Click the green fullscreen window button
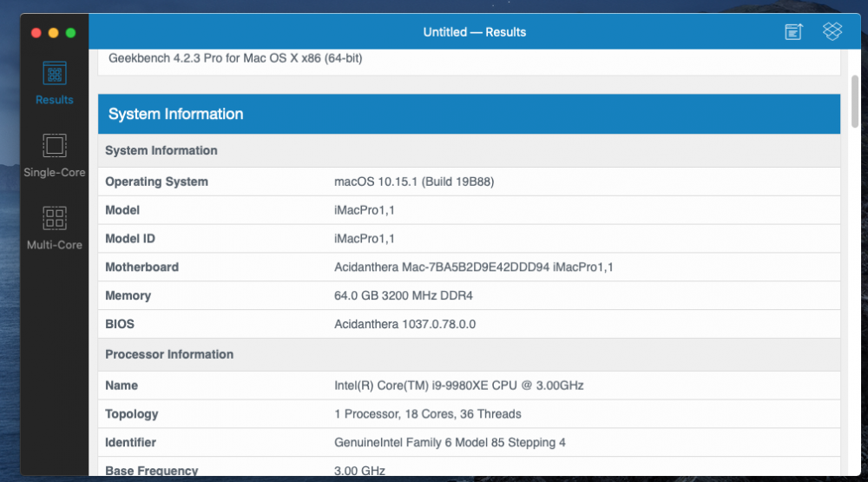This screenshot has height=482, width=868. click(x=71, y=33)
